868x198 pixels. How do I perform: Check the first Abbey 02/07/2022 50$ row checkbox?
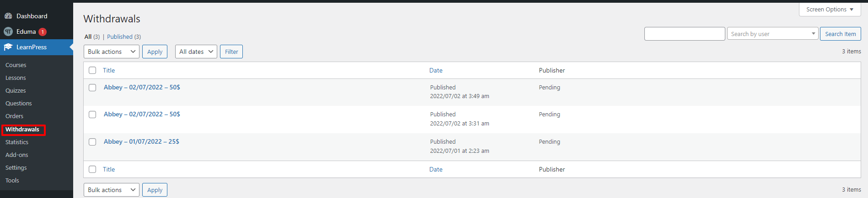tap(92, 88)
